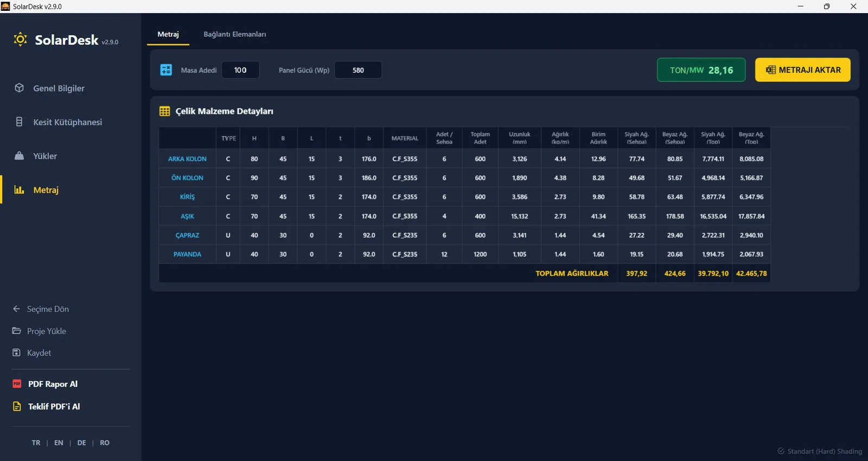The image size is (868, 461).
Task: Switch to the Bağlantı Elemanları tab
Action: pyautogui.click(x=235, y=34)
